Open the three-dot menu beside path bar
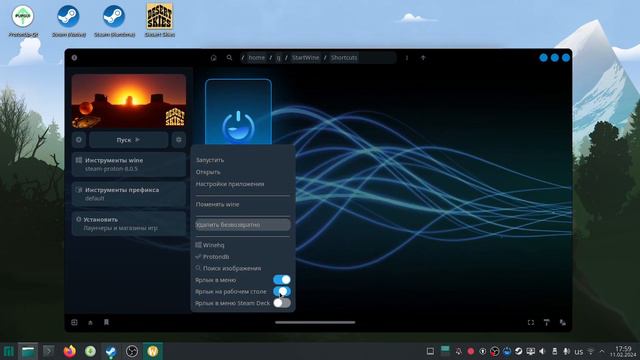The width and height of the screenshot is (640, 360). (x=407, y=58)
